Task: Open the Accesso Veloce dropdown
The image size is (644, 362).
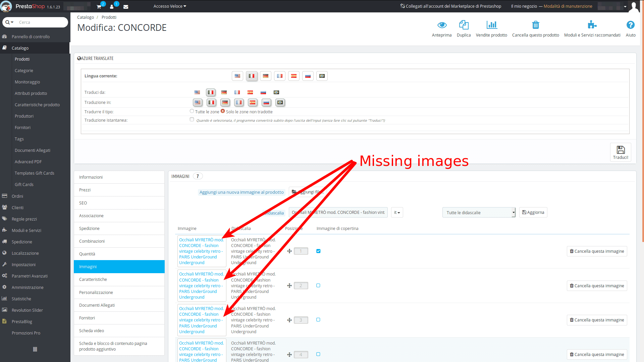Action: click(169, 6)
